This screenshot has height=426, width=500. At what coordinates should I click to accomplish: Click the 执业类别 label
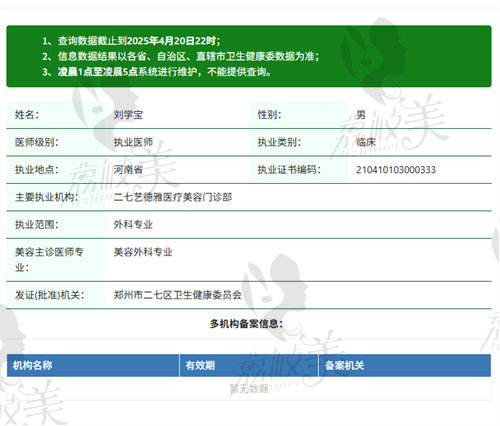(279, 142)
